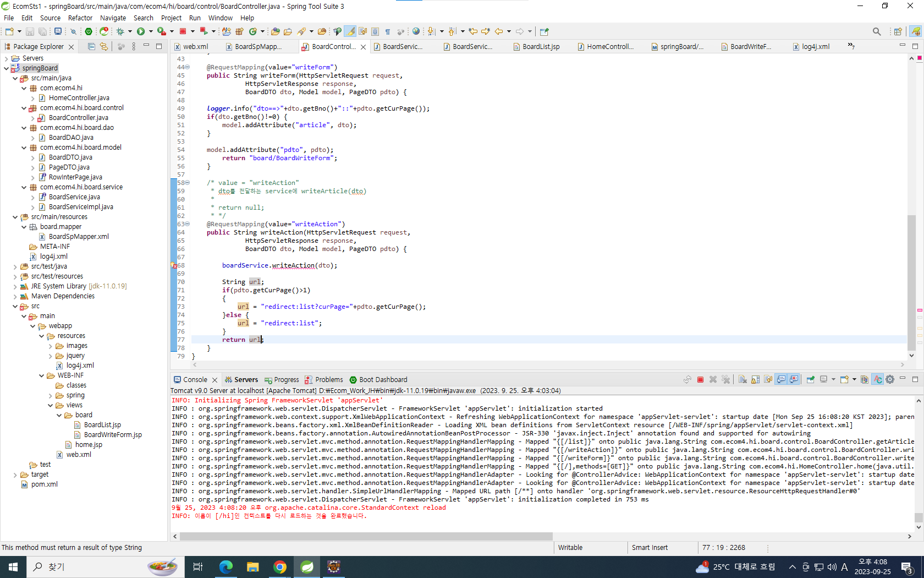924x578 pixels.
Task: Switch to Boot Dashboard tab
Action: pyautogui.click(x=378, y=380)
